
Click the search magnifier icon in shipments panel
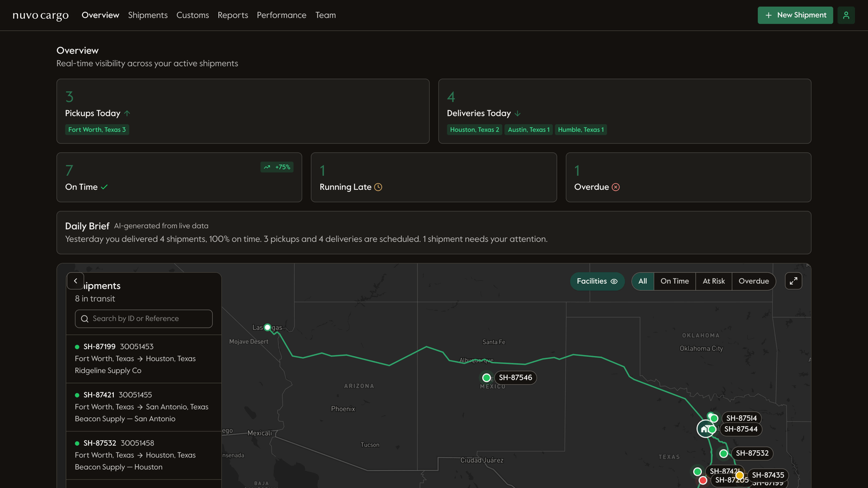[85, 319]
